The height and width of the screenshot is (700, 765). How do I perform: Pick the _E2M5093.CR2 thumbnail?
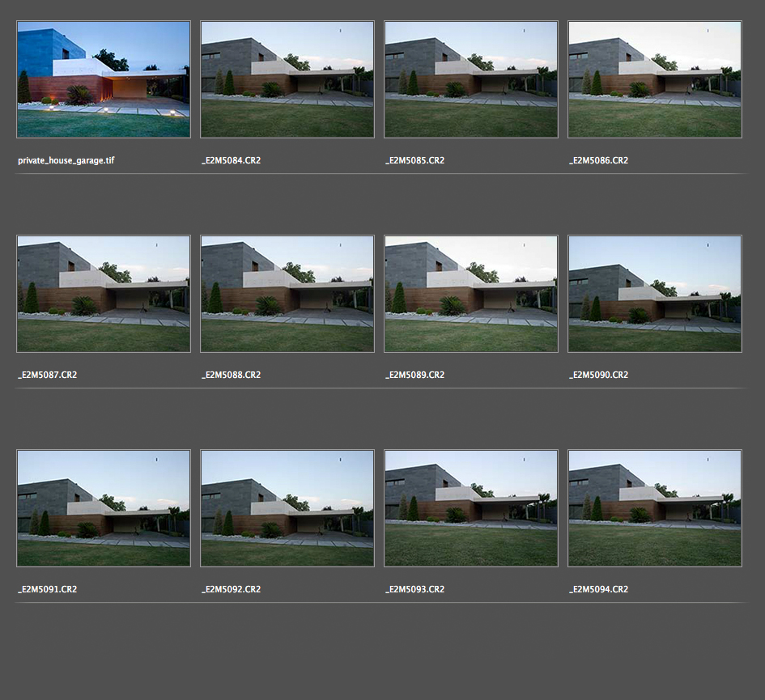(471, 508)
